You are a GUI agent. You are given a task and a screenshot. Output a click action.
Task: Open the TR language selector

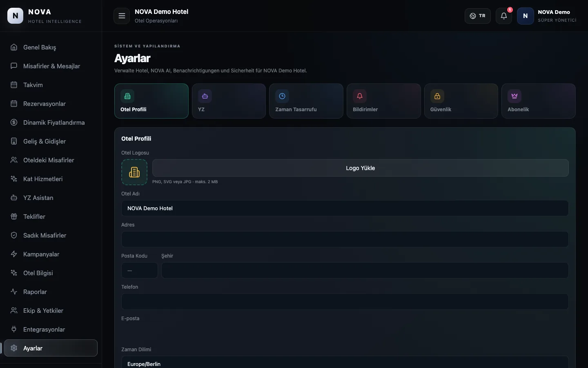click(478, 16)
